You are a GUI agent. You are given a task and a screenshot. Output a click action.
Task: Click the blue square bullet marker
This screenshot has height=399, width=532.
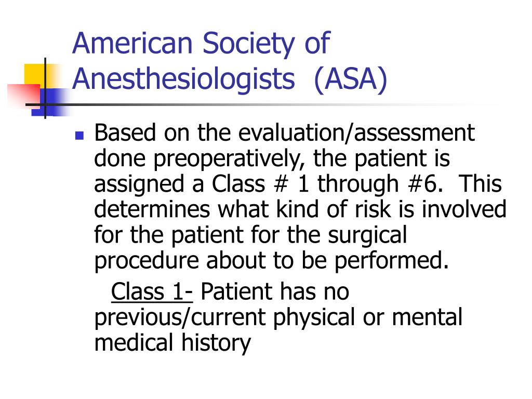[79, 136]
